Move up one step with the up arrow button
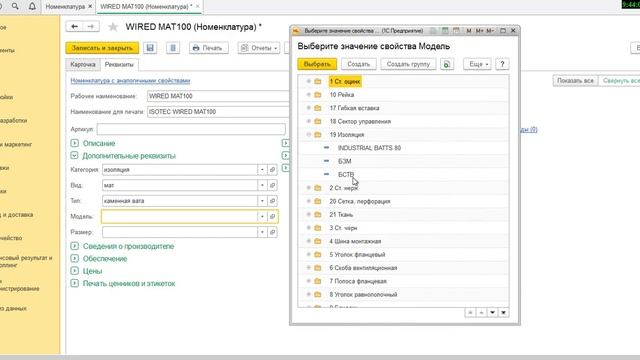The height and width of the screenshot is (360, 640). [x=481, y=313]
